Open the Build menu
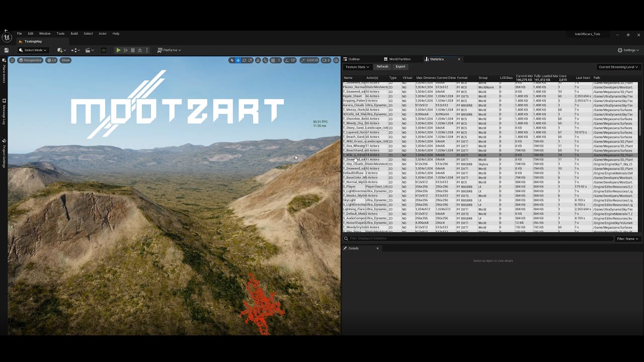The height and width of the screenshot is (362, 644). pyautogui.click(x=74, y=34)
